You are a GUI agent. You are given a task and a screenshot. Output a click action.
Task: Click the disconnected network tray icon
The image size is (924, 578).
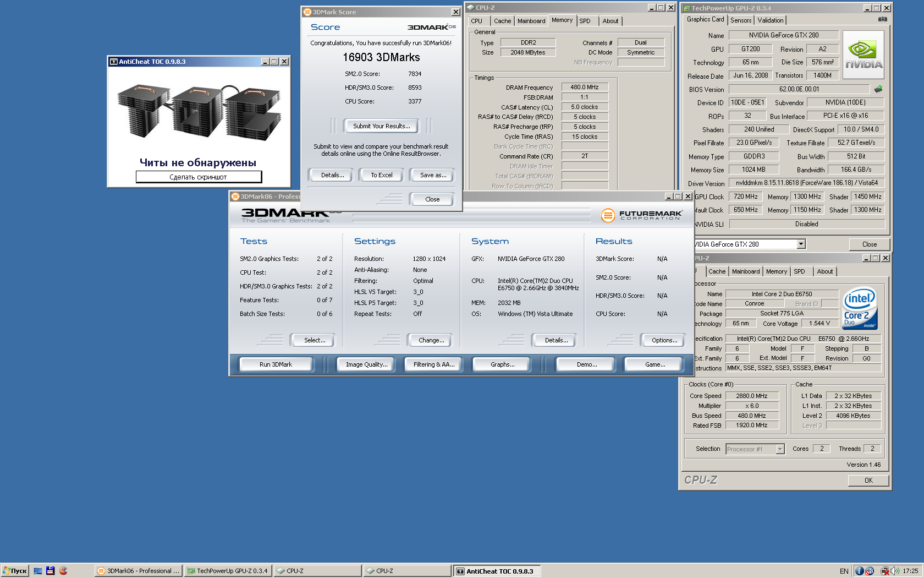pyautogui.click(x=885, y=571)
